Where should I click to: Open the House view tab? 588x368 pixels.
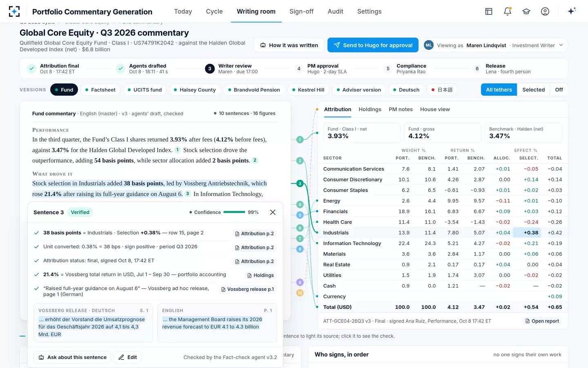[435, 110]
